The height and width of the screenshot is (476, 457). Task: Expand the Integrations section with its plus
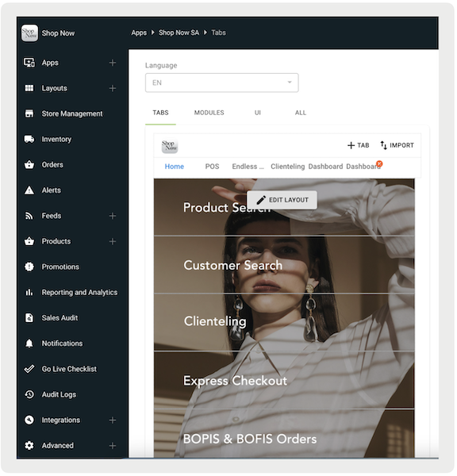113,420
